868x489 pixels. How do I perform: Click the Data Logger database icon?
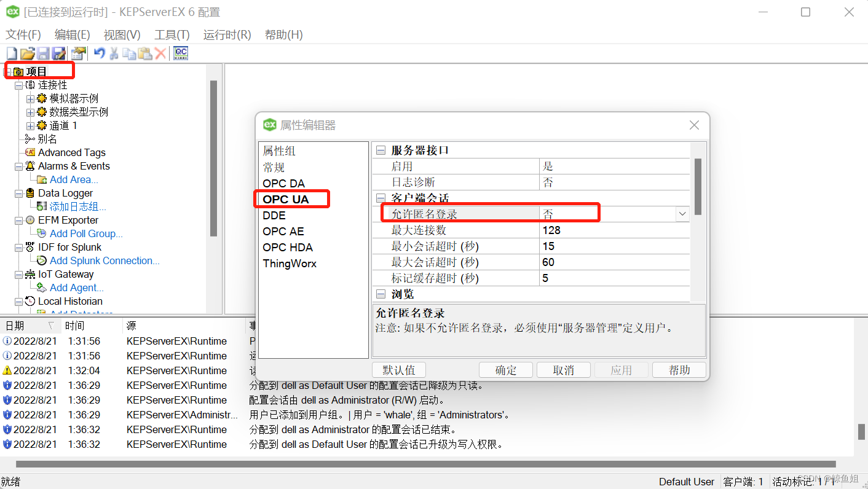coord(30,193)
